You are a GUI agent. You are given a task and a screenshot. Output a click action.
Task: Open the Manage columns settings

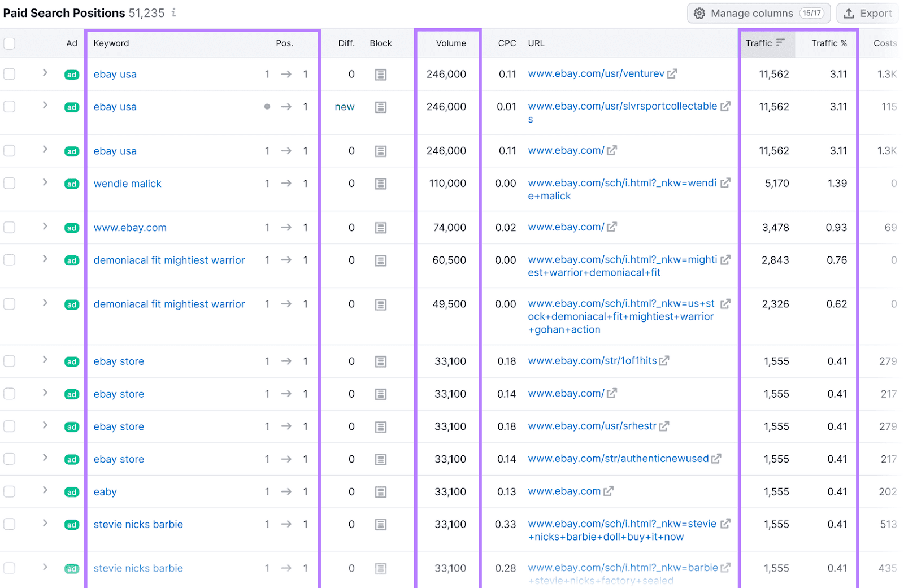758,13
